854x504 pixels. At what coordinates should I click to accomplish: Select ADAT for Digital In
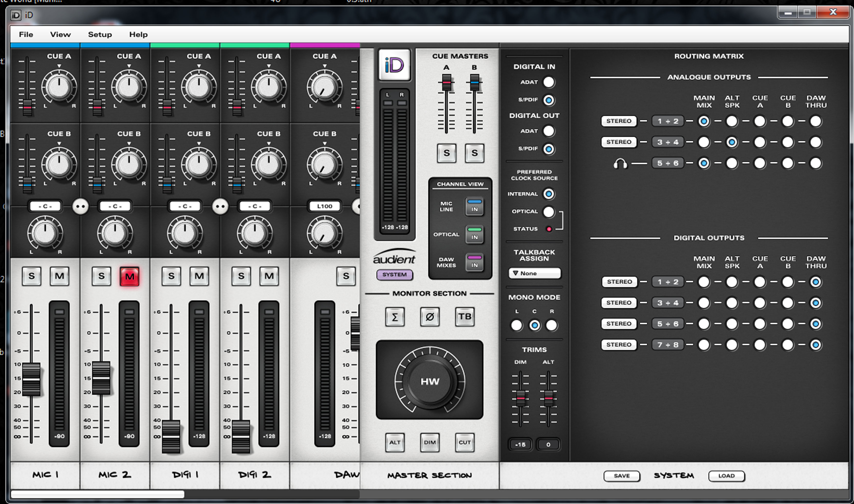click(x=548, y=82)
